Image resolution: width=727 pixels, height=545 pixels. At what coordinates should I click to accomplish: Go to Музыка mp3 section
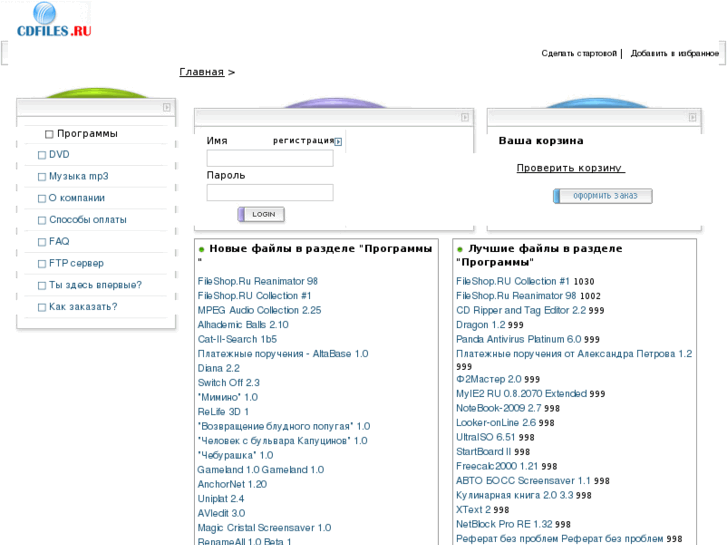78,176
